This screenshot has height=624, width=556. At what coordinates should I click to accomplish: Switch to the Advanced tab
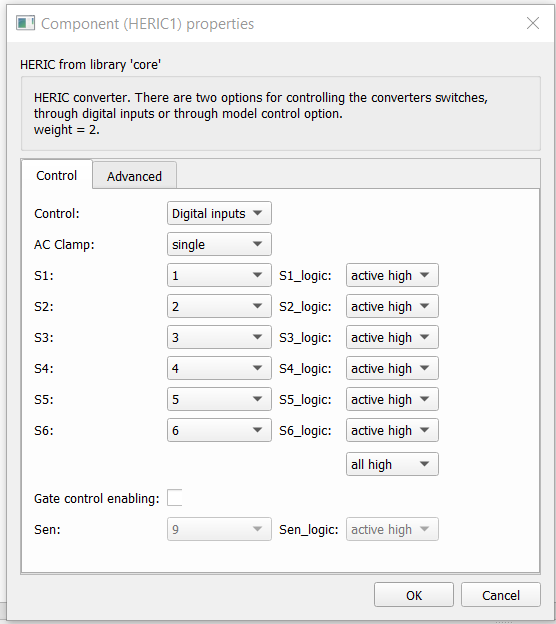pyautogui.click(x=135, y=176)
